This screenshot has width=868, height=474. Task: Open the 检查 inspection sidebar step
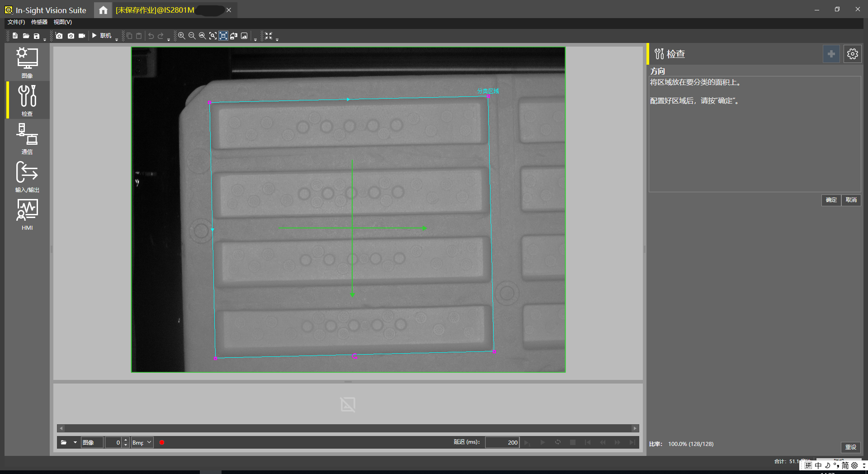[x=27, y=100]
